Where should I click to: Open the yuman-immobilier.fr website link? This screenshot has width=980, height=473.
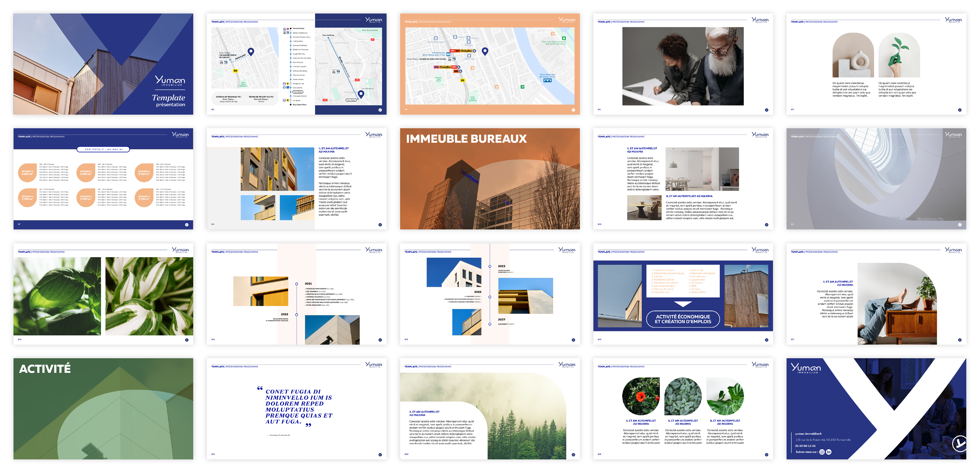coord(808,434)
